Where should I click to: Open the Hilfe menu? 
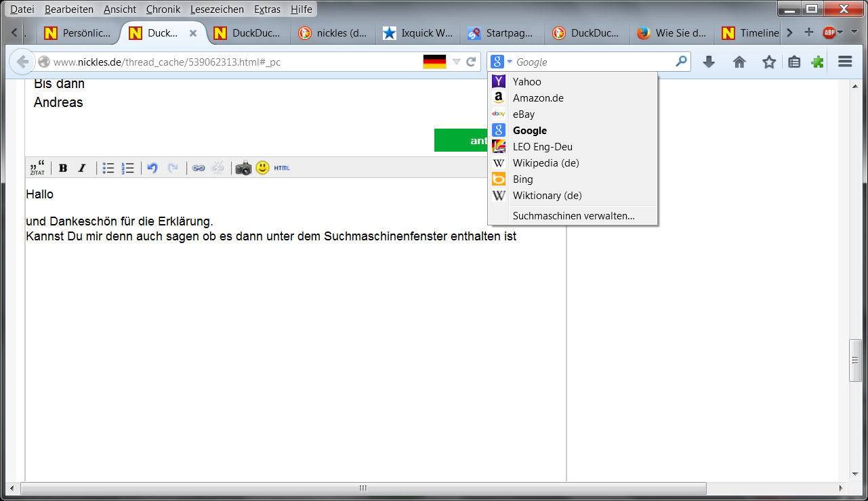[302, 9]
